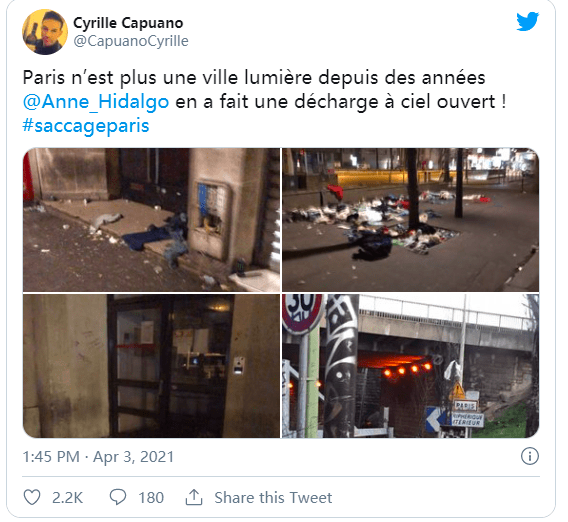View the top-right photo of scattered clothes
This screenshot has height=522, width=568.
point(410,220)
